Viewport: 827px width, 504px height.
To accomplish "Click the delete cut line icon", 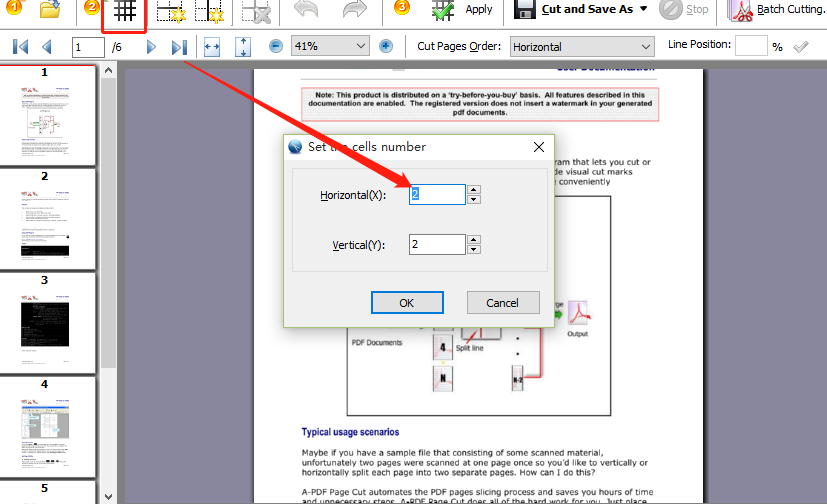I will (x=256, y=11).
